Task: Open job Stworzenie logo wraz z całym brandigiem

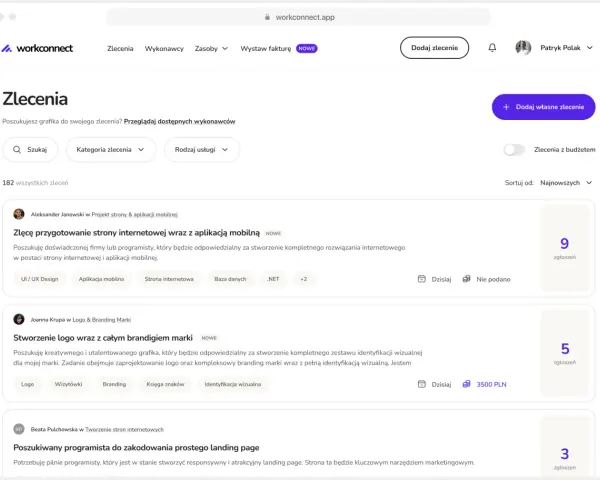Action: coord(103,338)
